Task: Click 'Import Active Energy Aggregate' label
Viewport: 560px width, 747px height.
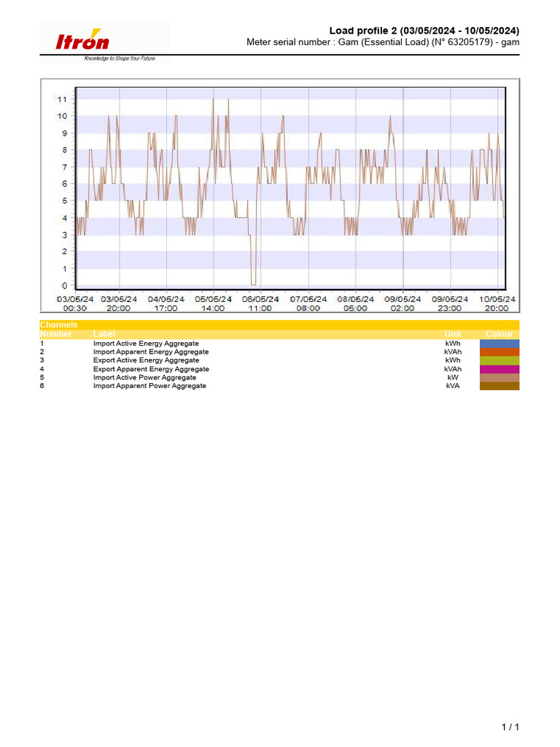Action: click(x=146, y=344)
